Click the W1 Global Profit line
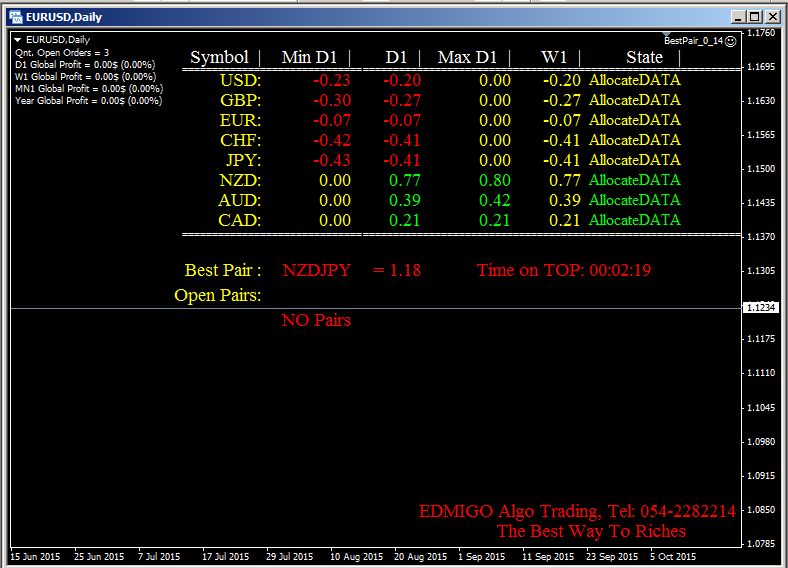 click(x=85, y=76)
